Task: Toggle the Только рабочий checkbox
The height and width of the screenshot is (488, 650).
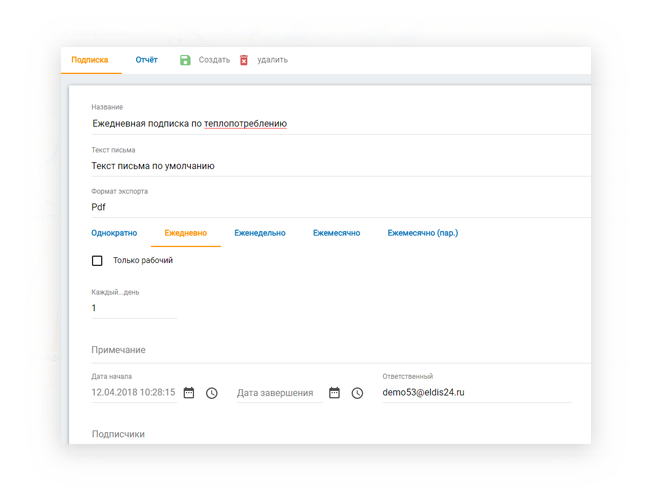Action: [97, 261]
